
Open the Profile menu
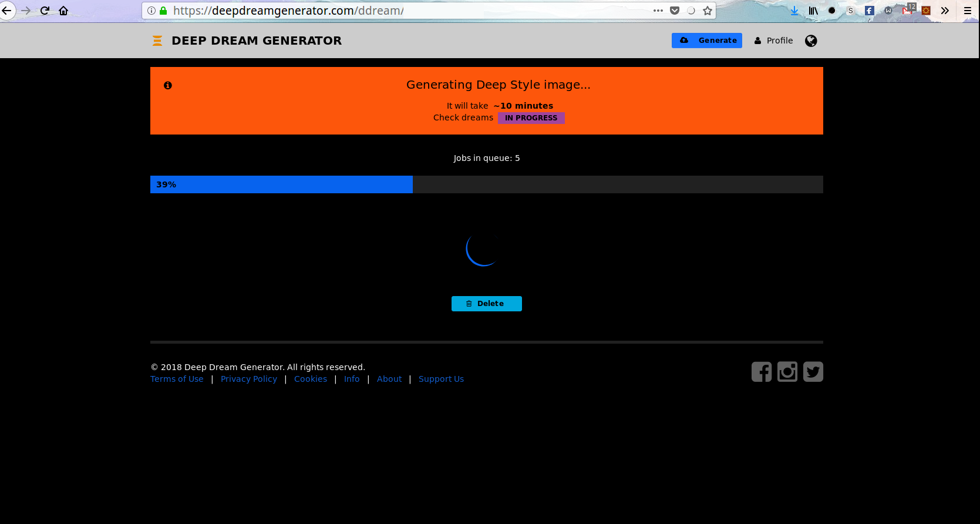pos(774,41)
